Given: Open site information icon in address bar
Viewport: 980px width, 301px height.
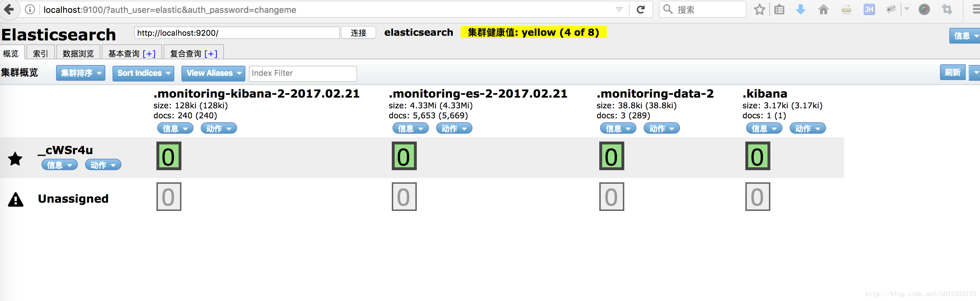Looking at the screenshot, I should pos(30,10).
